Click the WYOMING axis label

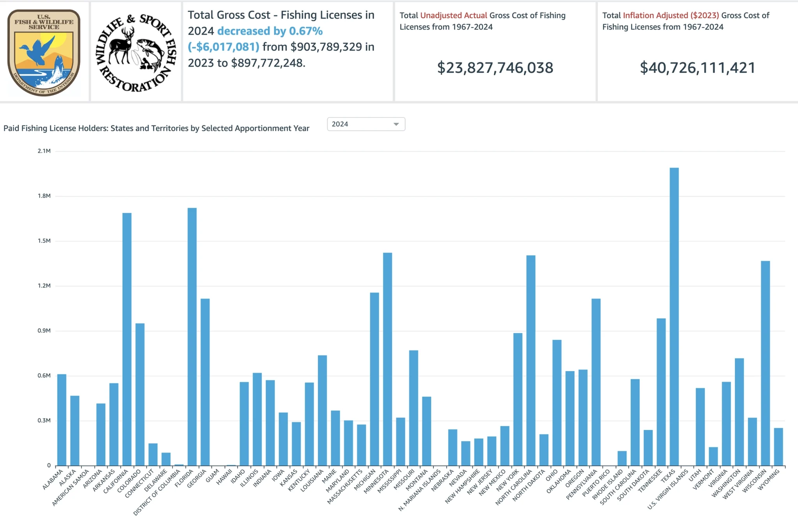(x=768, y=480)
